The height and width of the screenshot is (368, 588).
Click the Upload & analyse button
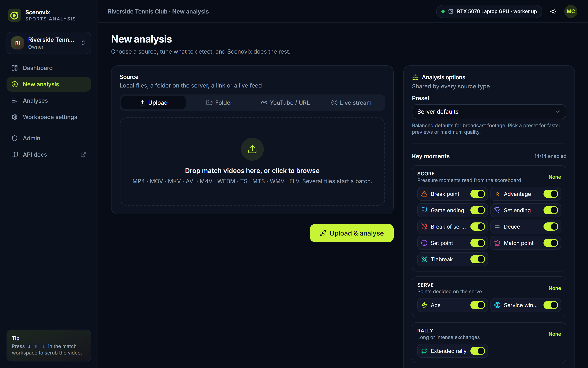coord(352,233)
